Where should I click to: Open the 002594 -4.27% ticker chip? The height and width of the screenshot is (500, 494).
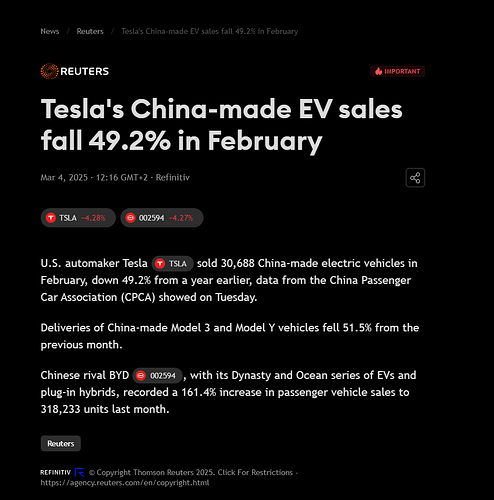pyautogui.click(x=162, y=218)
